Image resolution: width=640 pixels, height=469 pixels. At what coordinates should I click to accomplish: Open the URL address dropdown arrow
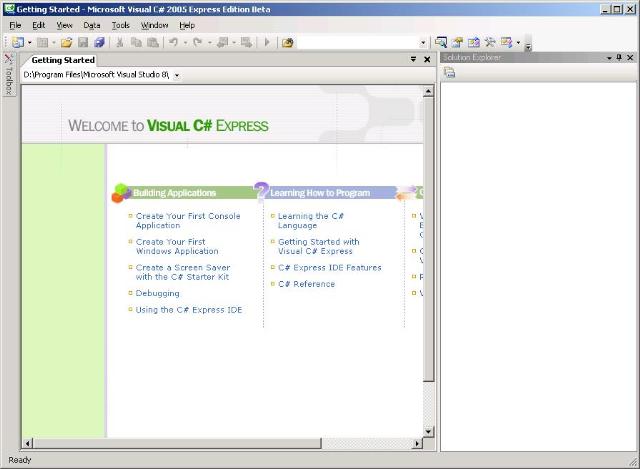(177, 75)
